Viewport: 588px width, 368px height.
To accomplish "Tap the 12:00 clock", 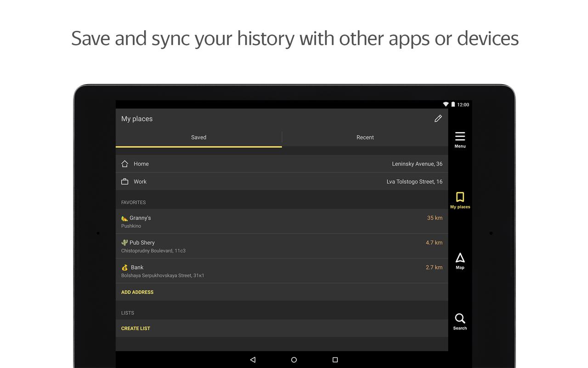I will pyautogui.click(x=463, y=105).
